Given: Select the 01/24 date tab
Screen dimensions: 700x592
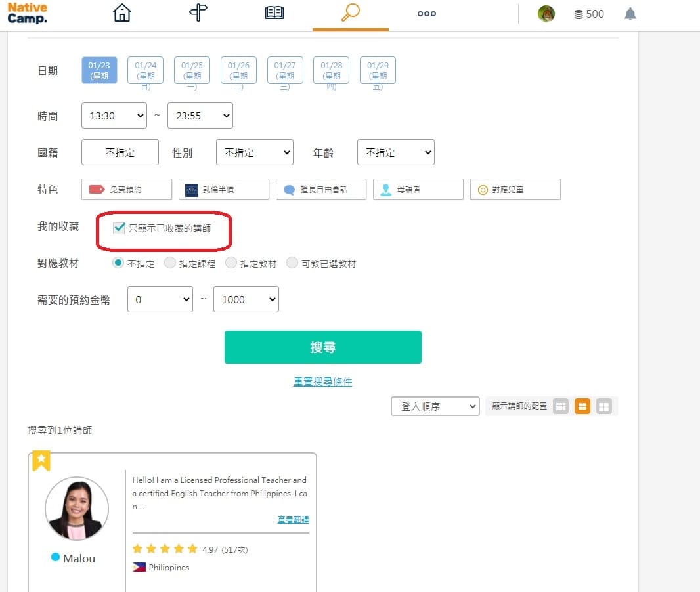Looking at the screenshot, I should coord(145,70).
